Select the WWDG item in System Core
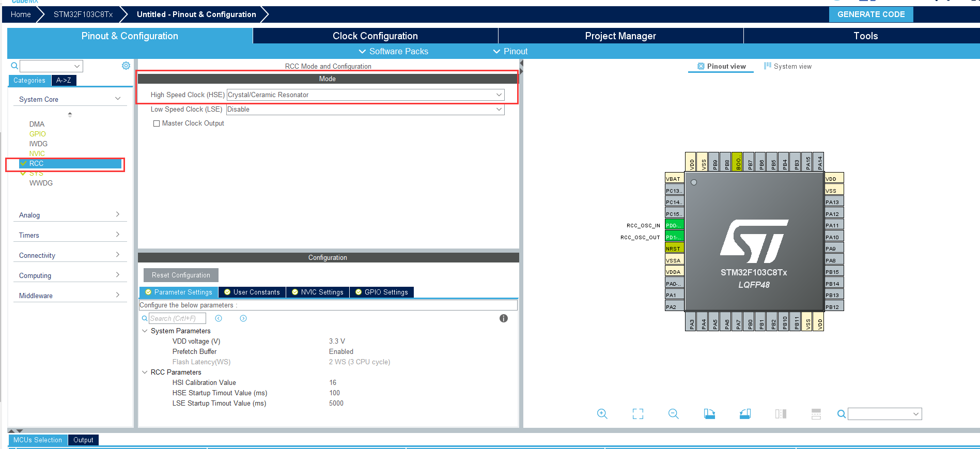The height and width of the screenshot is (449, 980). [x=41, y=183]
